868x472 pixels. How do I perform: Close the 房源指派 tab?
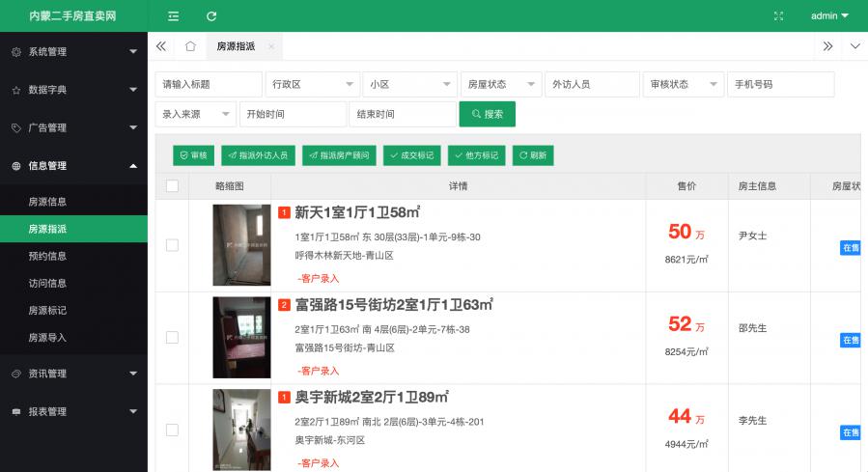point(271,46)
